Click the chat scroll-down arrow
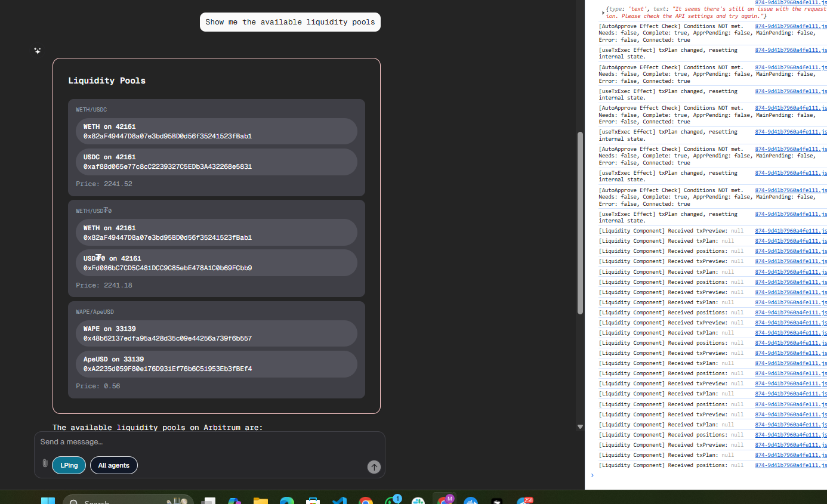Image resolution: width=827 pixels, height=504 pixels. pos(580,426)
